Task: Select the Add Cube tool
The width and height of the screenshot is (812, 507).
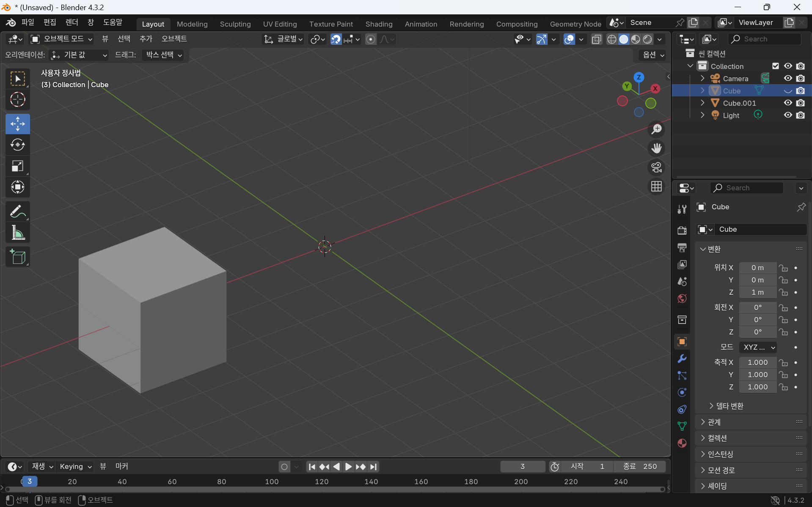Action: (18, 257)
